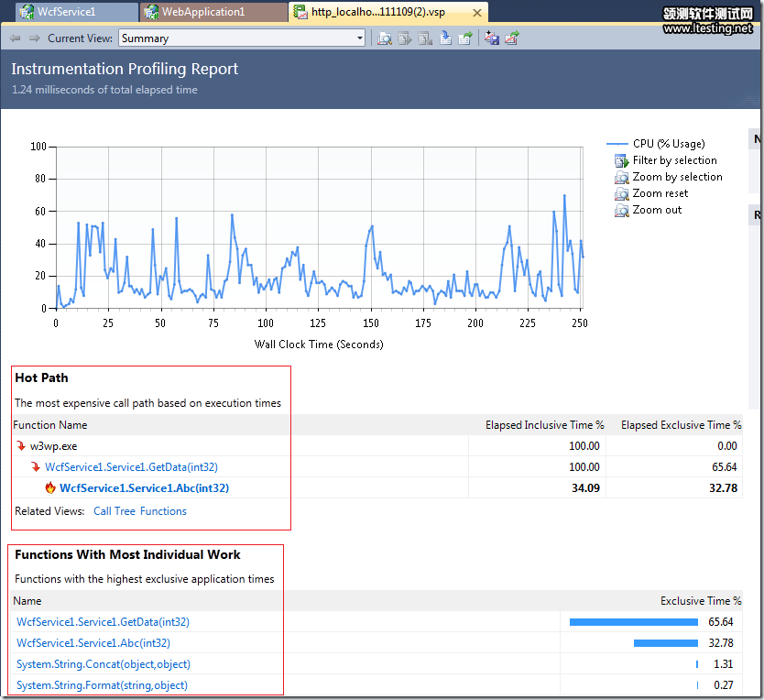This screenshot has width=764, height=700.
Task: Click the grayed filter-by-selection toolbar icon
Action: [x=404, y=38]
